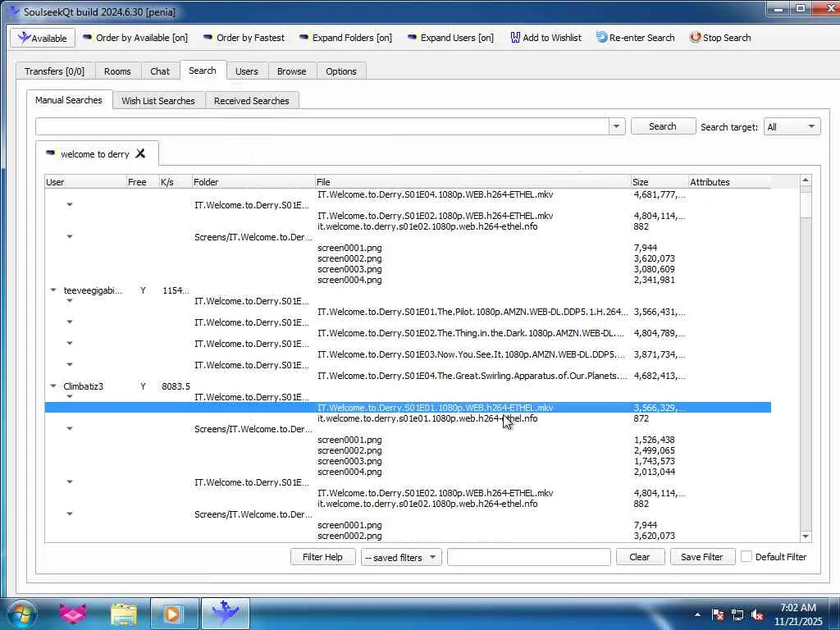The image size is (840, 630).
Task: Click the Clear filter button
Action: pyautogui.click(x=640, y=557)
